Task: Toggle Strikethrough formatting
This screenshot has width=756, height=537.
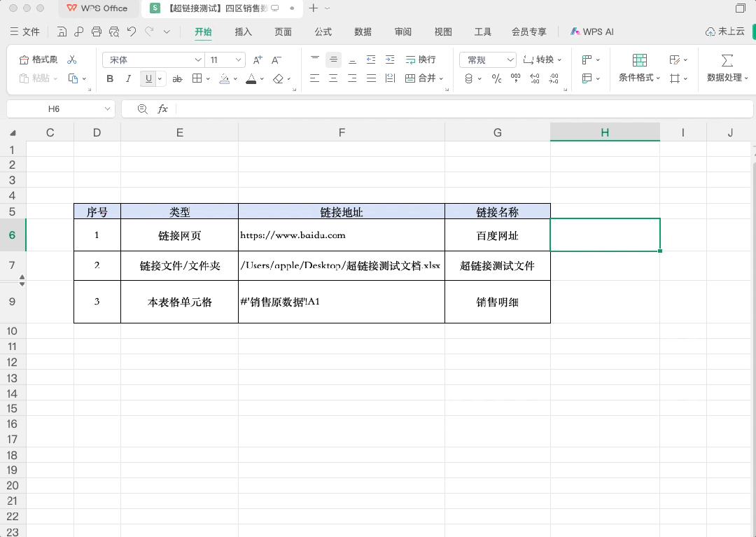Action: [177, 78]
